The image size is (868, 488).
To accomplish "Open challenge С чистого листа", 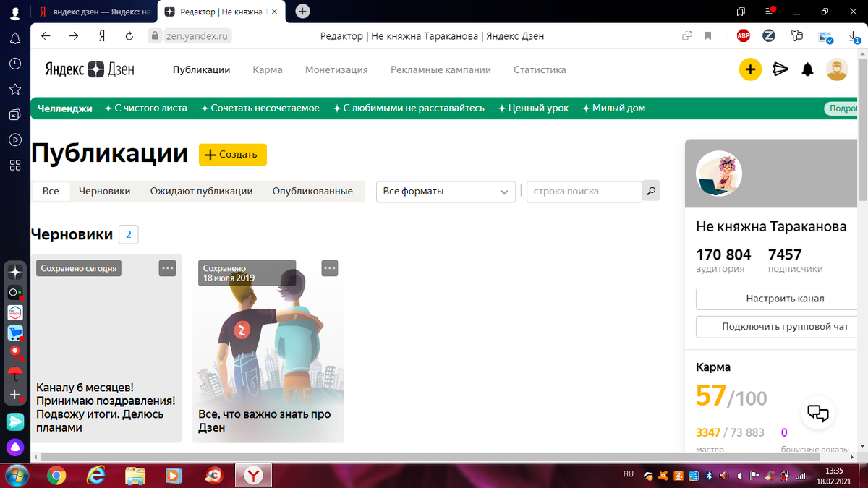I will 145,108.
